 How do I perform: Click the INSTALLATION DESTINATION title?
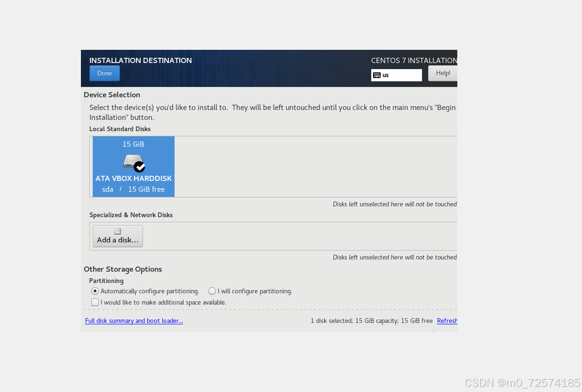pyautogui.click(x=141, y=60)
